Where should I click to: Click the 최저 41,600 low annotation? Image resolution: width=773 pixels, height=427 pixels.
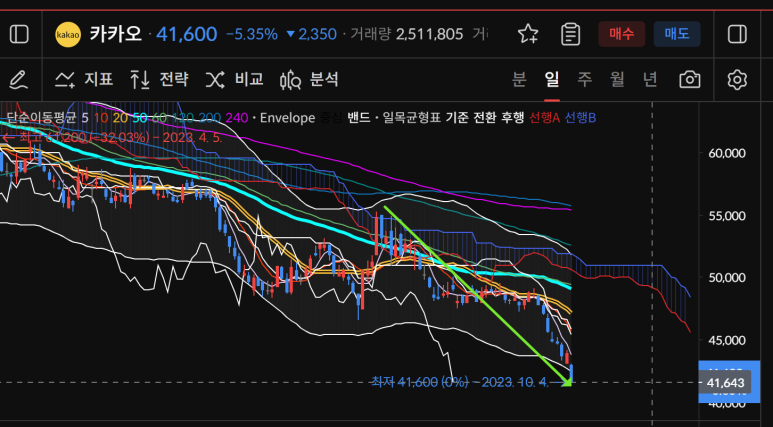(x=459, y=382)
